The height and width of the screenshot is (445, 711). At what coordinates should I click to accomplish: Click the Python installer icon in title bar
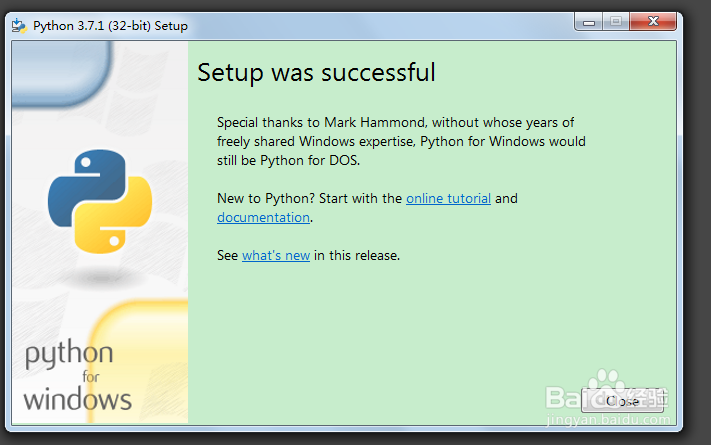(x=19, y=25)
